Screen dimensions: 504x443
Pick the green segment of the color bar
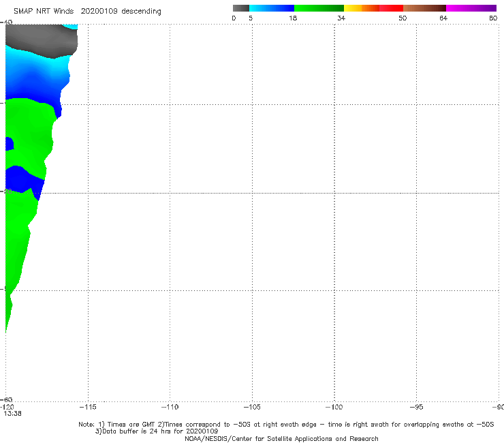pyautogui.click(x=319, y=8)
